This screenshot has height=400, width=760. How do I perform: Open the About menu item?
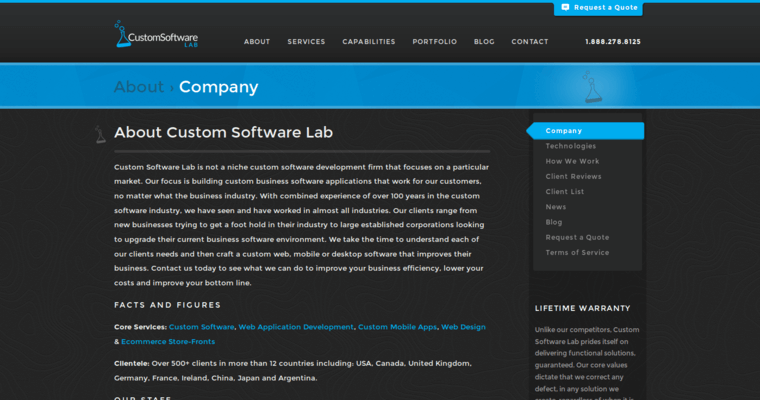click(257, 42)
